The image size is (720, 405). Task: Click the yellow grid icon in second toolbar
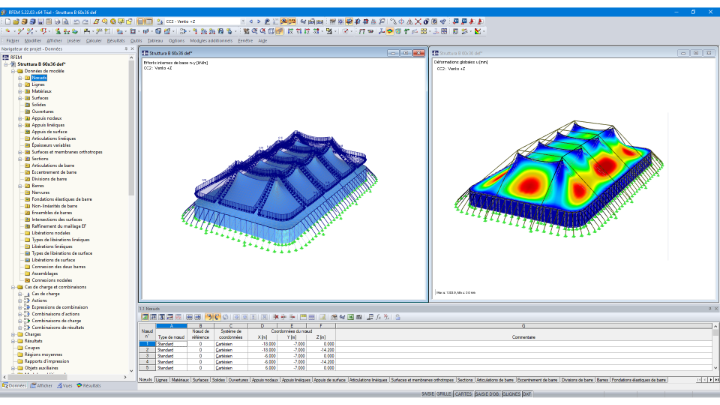(424, 31)
